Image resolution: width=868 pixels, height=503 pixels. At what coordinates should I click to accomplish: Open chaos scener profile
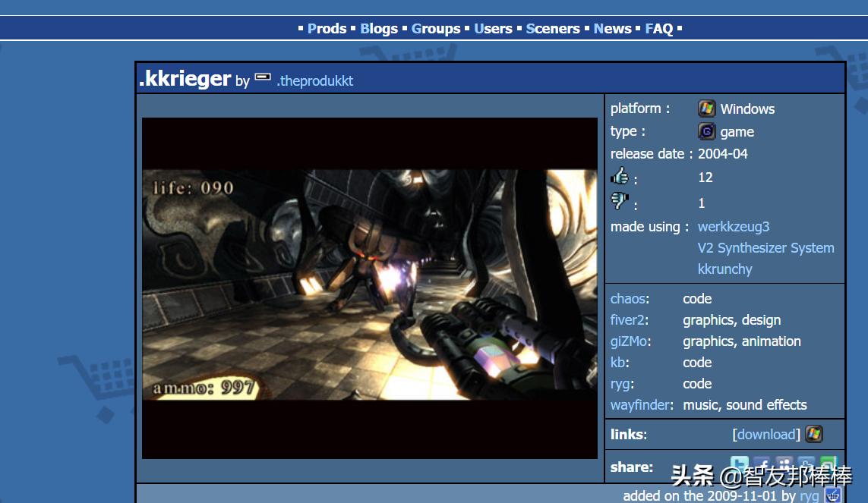628,298
